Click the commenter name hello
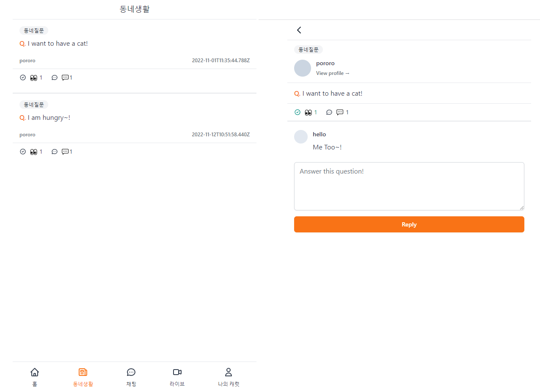This screenshot has width=540, height=392. (320, 134)
